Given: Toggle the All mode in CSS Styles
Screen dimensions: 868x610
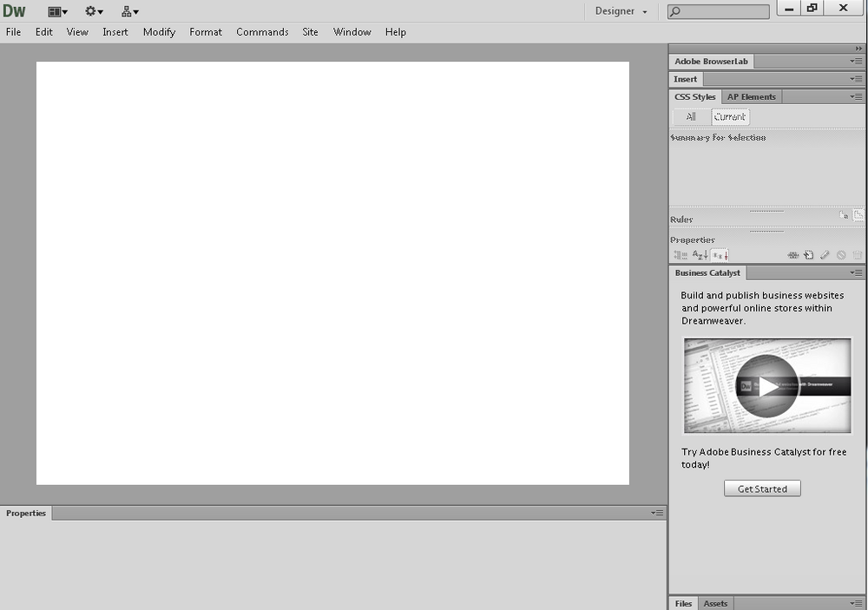Looking at the screenshot, I should [x=691, y=117].
